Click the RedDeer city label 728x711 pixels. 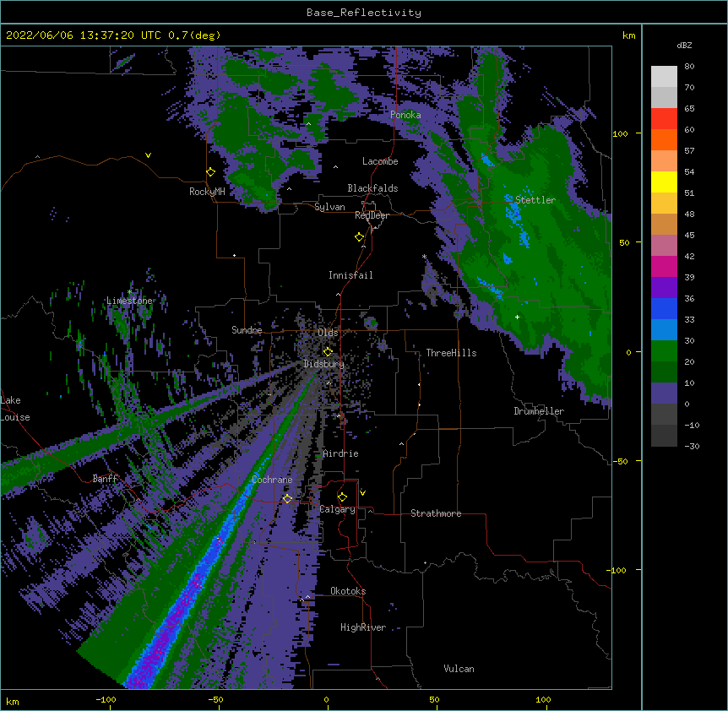372,215
